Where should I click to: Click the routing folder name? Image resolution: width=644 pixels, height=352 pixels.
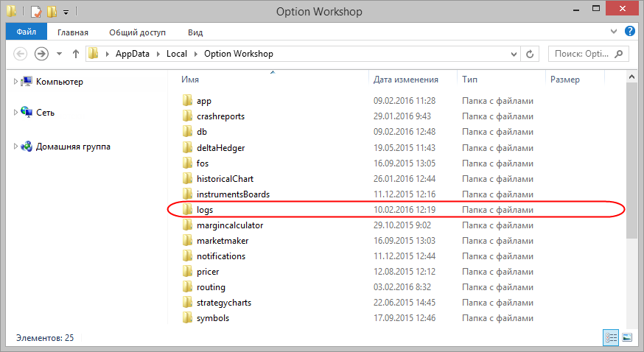pyautogui.click(x=211, y=287)
